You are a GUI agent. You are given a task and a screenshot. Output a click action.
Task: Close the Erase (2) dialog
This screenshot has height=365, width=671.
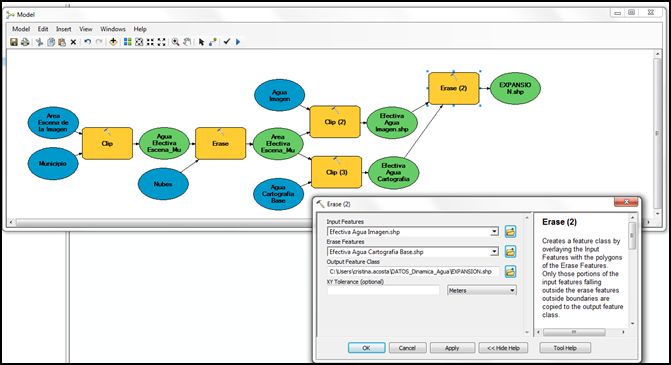tap(626, 202)
